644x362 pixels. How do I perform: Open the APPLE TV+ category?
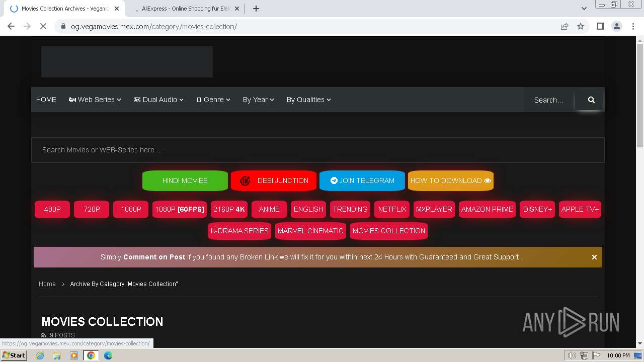tap(580, 209)
